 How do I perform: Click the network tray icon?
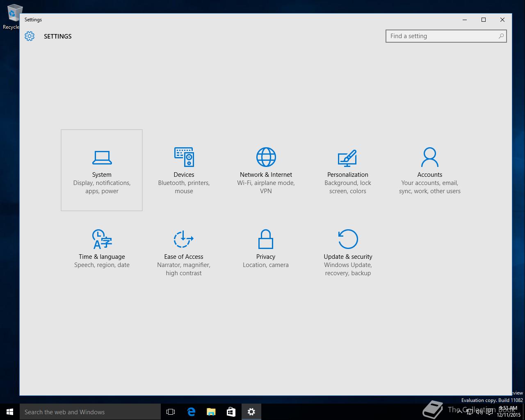[470, 412]
